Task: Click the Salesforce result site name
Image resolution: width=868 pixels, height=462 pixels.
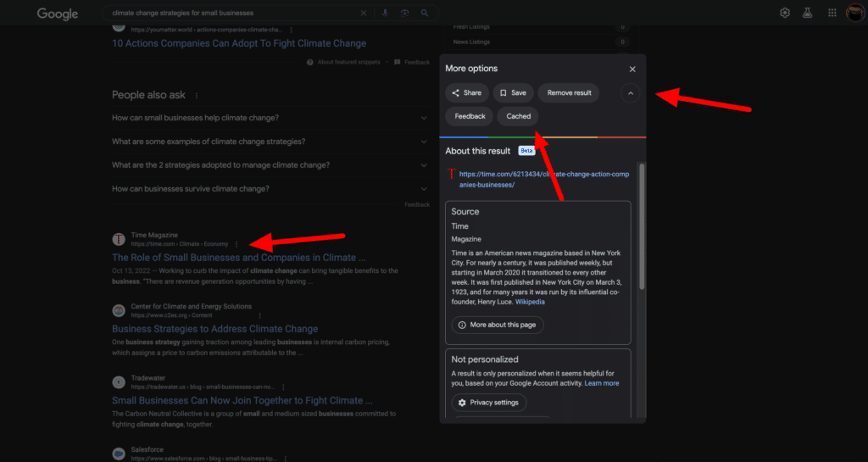Action: coord(147,450)
